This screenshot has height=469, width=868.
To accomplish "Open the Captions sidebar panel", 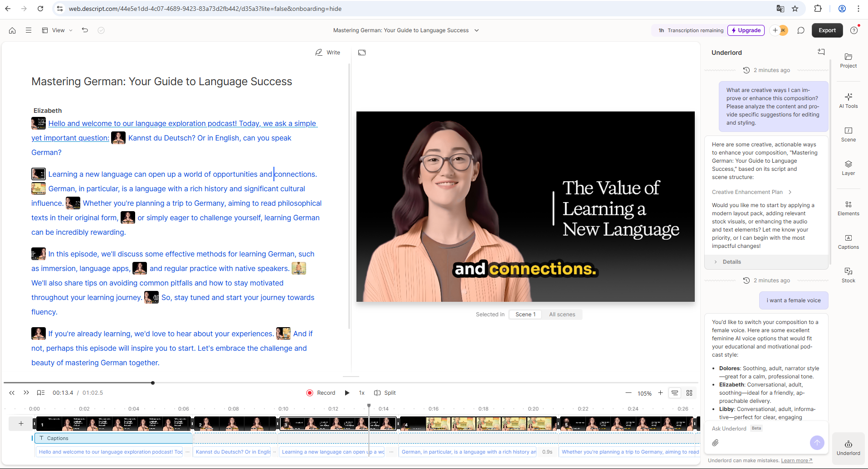I will (848, 242).
